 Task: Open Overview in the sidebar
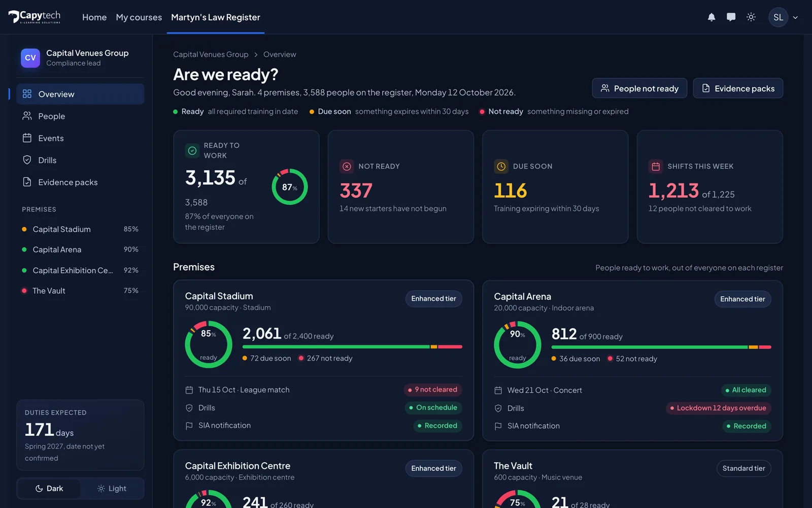80,94
